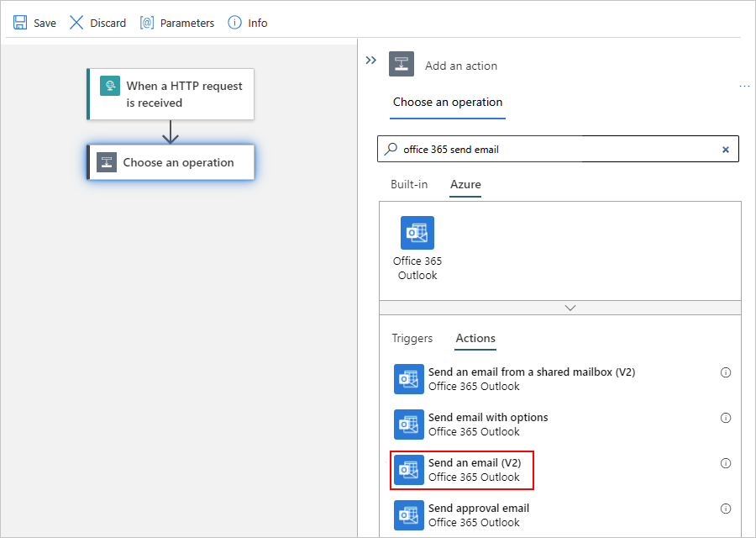Screen dimensions: 756x538
Task: Collapse the connectors list chevron
Action: pos(570,308)
